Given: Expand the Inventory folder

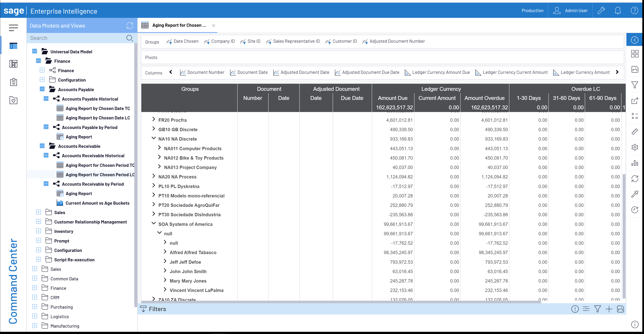Looking at the screenshot, I should coord(38,231).
